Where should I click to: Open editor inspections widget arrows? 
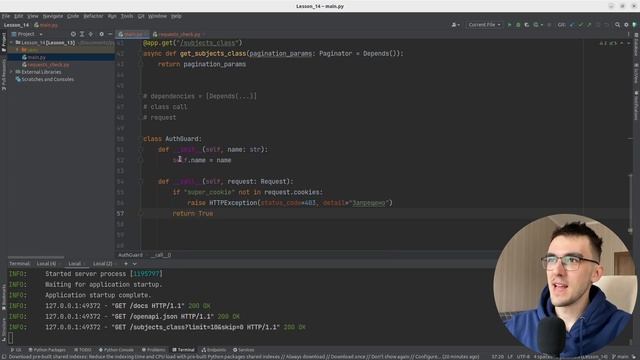(614, 43)
